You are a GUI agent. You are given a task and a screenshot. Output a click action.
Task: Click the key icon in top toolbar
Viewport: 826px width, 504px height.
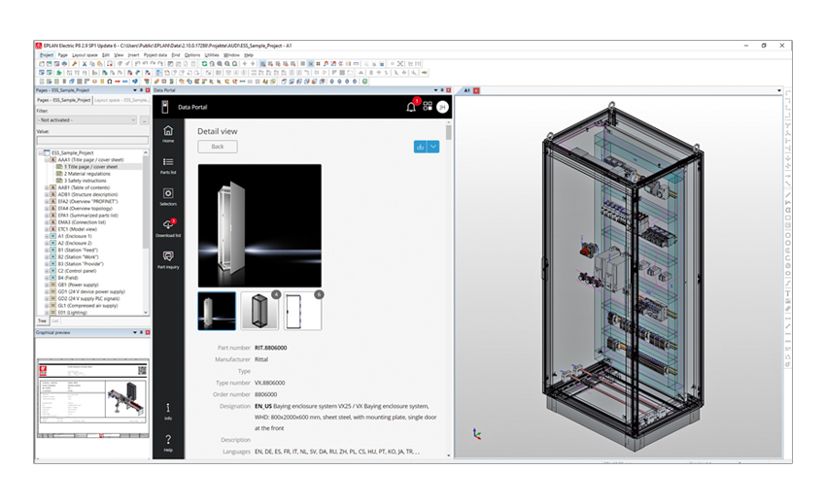coord(74,64)
